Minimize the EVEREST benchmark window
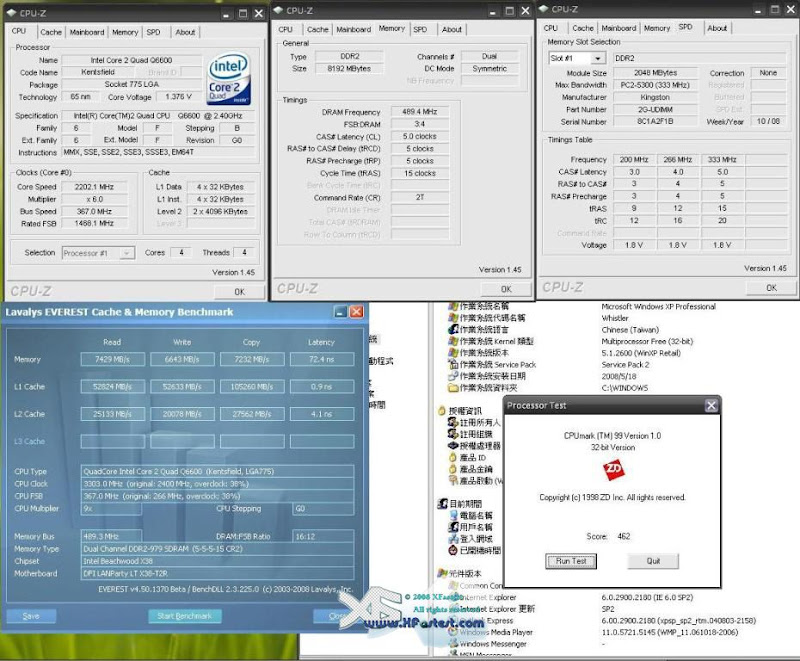The image size is (800, 661). click(x=336, y=312)
